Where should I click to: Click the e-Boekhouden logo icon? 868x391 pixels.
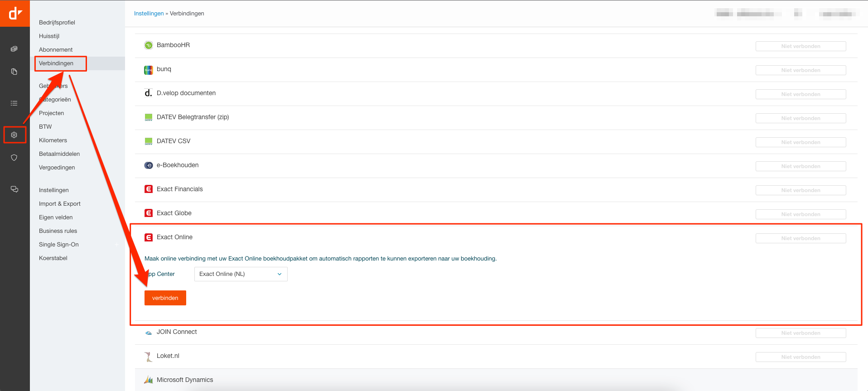click(149, 165)
